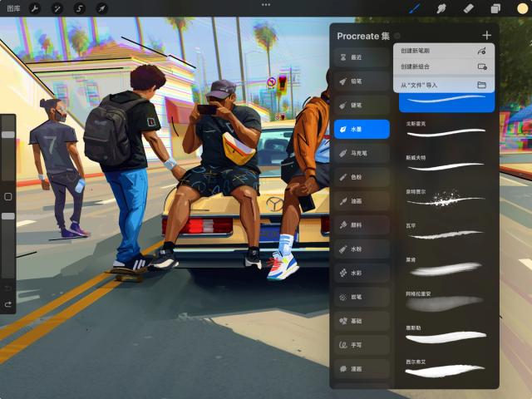
Task: Select the soft white brush below 瓦平
Action: point(446,266)
